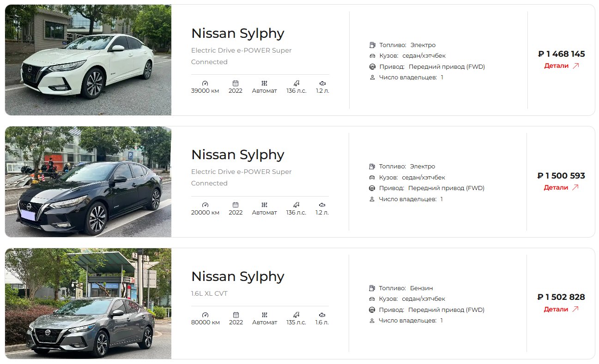Click steering wheel icon beside Привод in 80000 км card
This screenshot has height=364, width=599.
372,310
